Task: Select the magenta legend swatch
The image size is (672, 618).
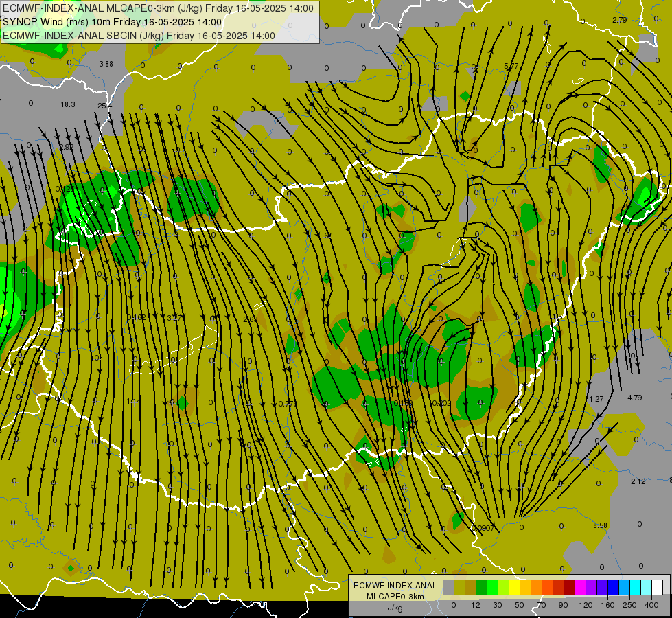Action: [581, 587]
